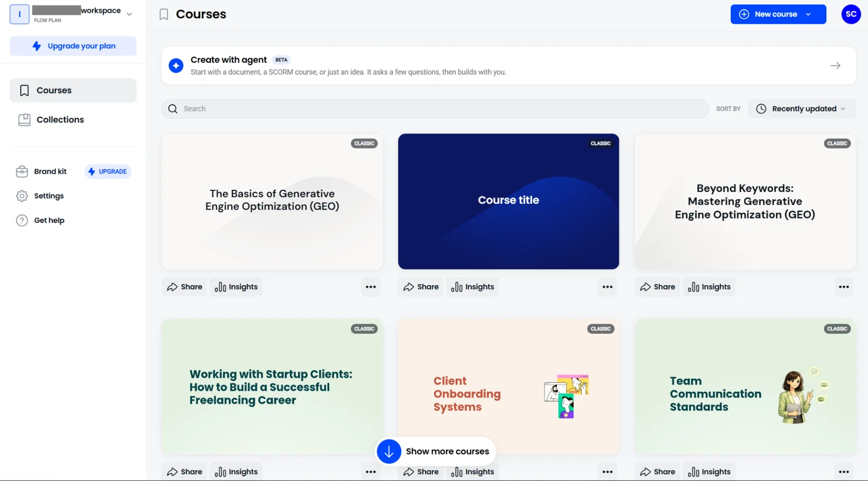Click Show more courses text
868x481 pixels.
point(448,452)
